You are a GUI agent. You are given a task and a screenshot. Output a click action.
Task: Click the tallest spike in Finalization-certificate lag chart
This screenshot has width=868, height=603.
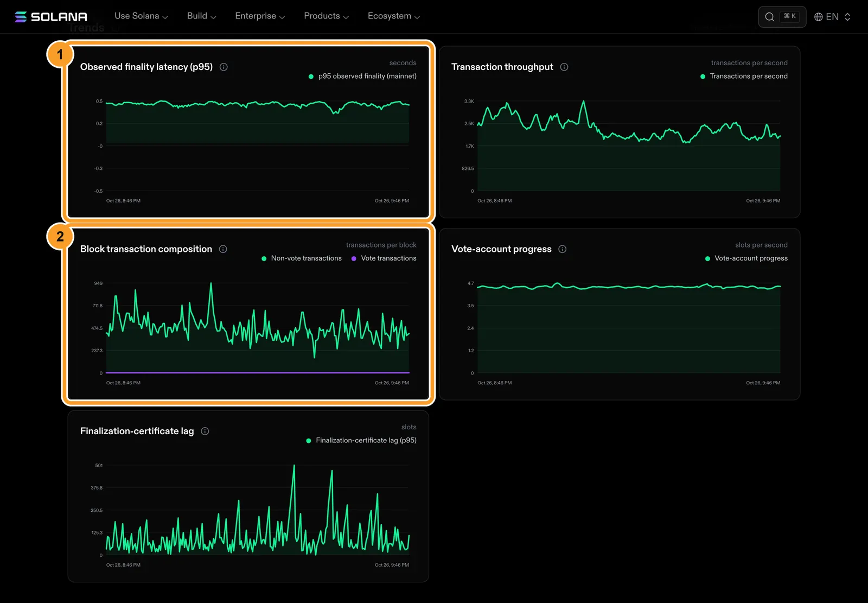point(294,467)
